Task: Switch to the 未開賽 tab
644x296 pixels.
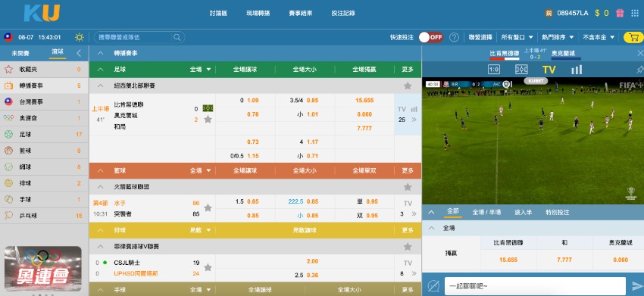Action: coord(20,53)
